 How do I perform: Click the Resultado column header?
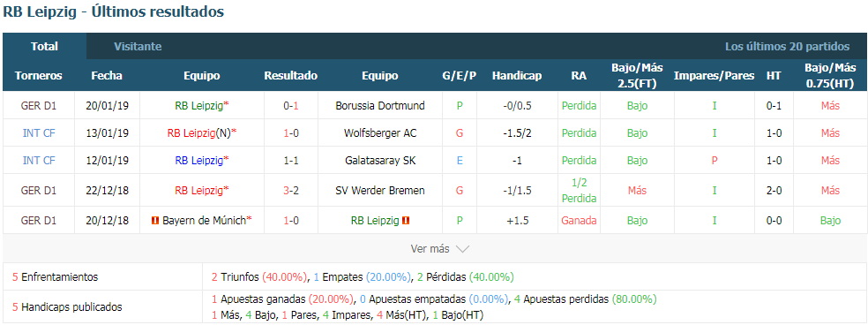290,76
